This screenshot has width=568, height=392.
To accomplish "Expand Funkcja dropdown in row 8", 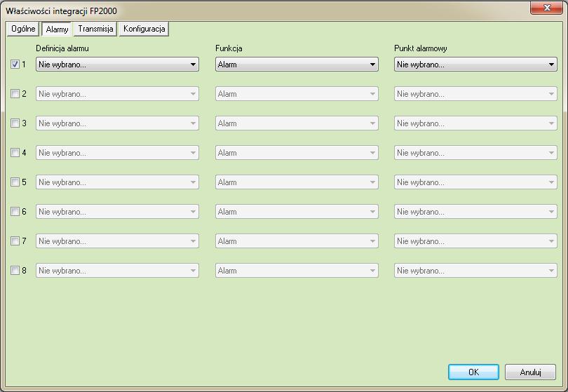I will coord(297,270).
